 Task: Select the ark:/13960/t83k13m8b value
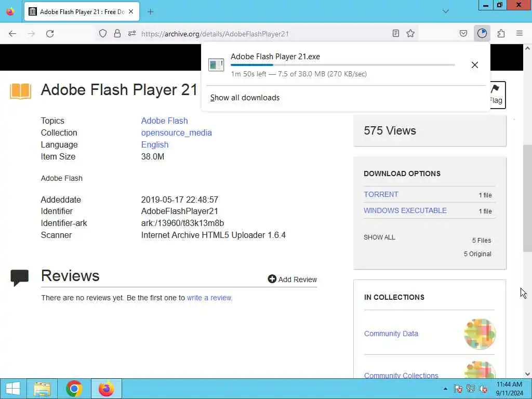(x=182, y=223)
